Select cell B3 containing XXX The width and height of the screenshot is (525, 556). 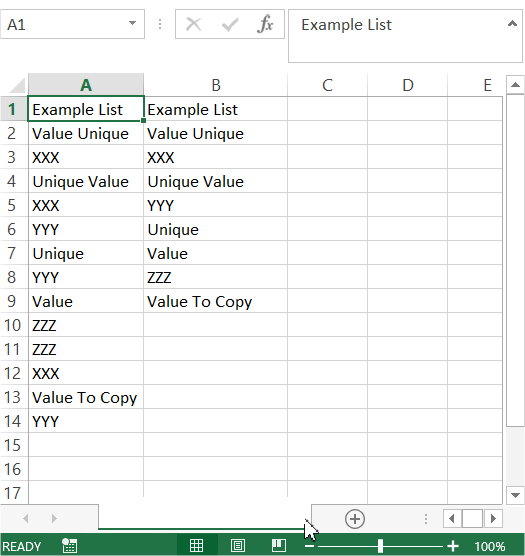tap(216, 157)
